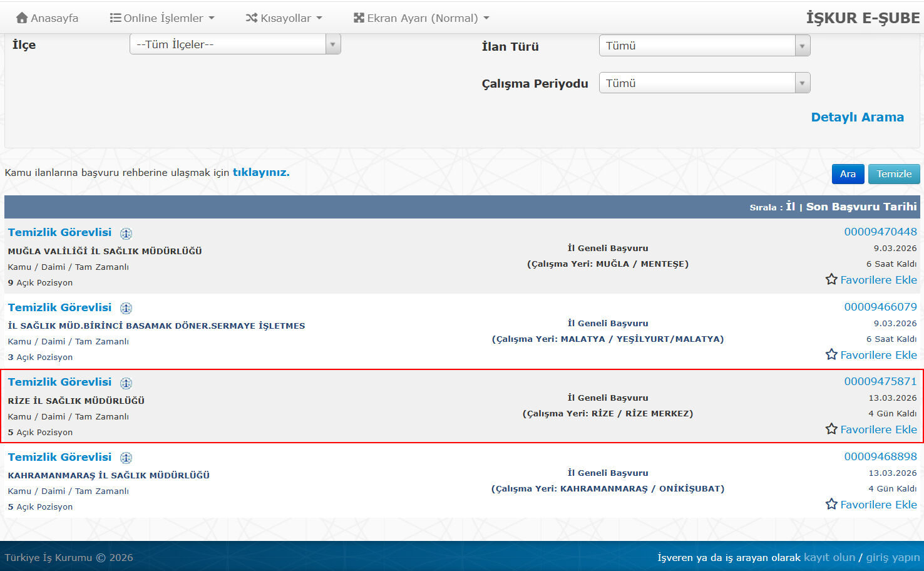Go to Anasayfa home icon
Viewport: 924px width, 571px height.
click(22, 18)
